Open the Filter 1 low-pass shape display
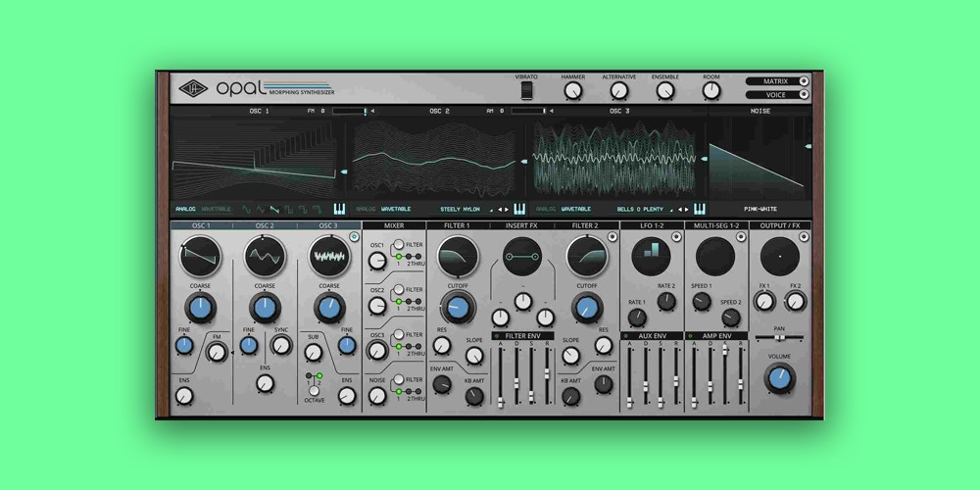The height and width of the screenshot is (490, 980). click(x=456, y=256)
